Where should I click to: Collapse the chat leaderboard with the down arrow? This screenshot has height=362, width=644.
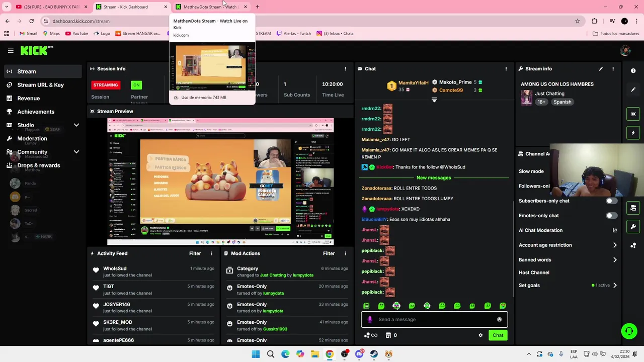434,100
